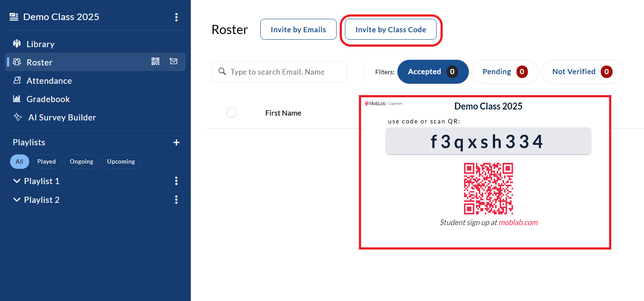Select the Ongoing playlists filter
644x301 pixels.
(x=82, y=161)
